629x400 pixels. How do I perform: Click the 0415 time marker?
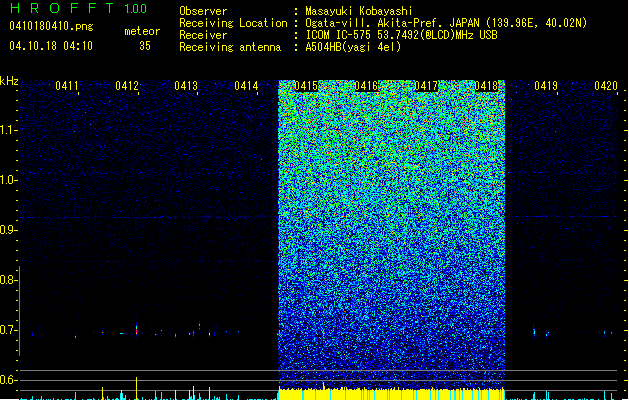[x=306, y=86]
